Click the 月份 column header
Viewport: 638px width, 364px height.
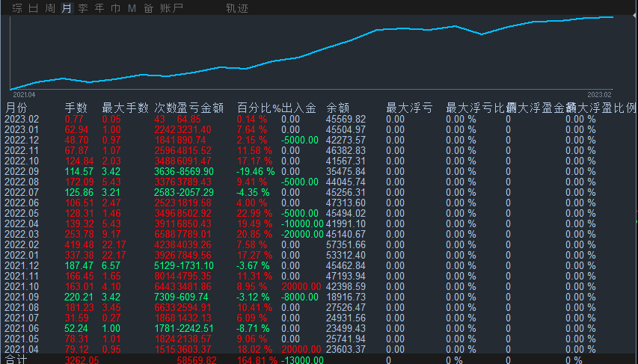16,108
